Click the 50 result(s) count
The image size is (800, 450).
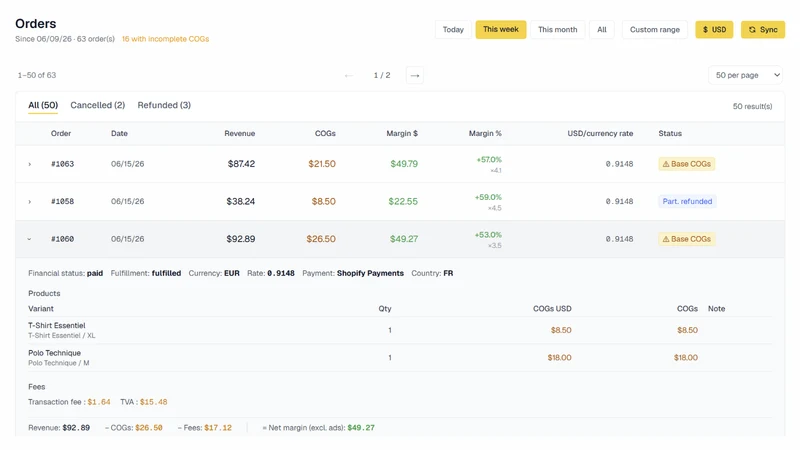(752, 106)
